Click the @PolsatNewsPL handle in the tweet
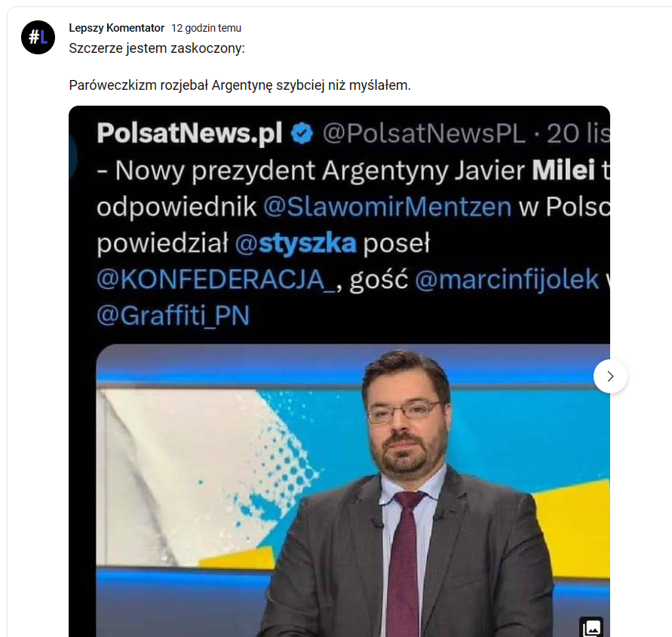This screenshot has height=637, width=672. click(424, 134)
